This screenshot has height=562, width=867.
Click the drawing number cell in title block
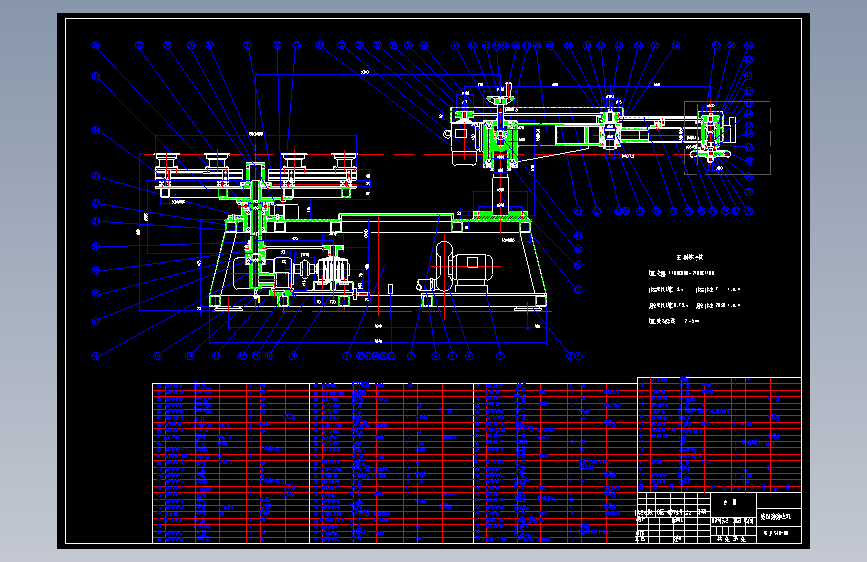pos(779,534)
